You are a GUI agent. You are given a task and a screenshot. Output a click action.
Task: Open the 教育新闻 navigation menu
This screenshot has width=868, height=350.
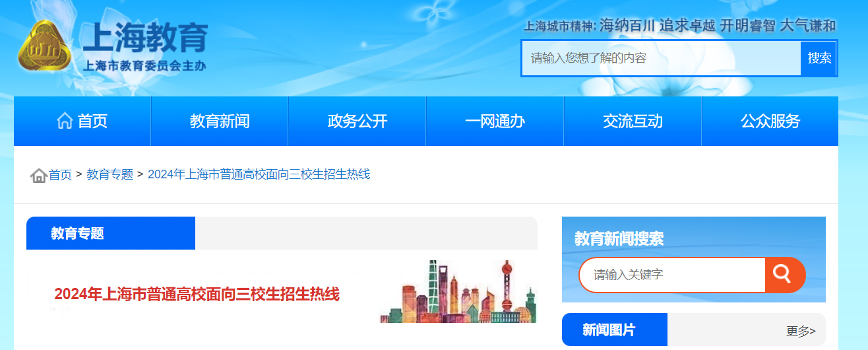[220, 121]
